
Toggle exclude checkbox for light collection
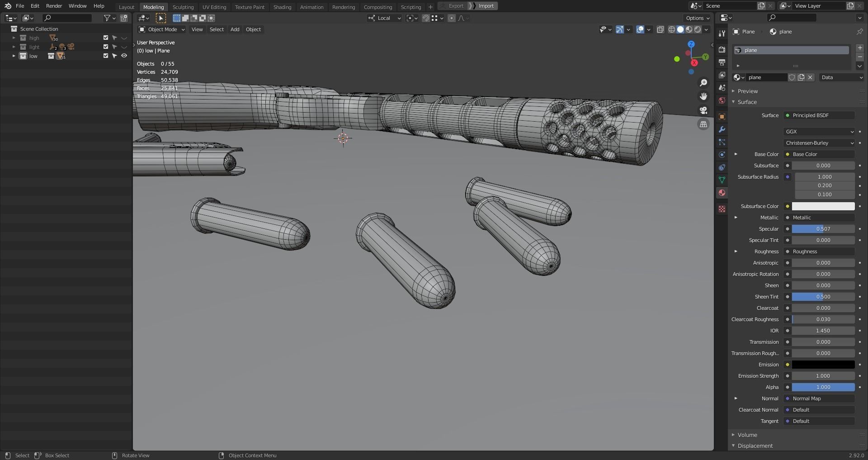click(x=106, y=47)
